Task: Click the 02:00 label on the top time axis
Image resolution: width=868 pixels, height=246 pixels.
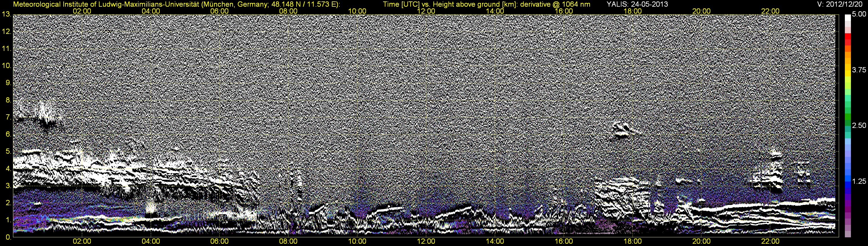Action: [x=82, y=11]
